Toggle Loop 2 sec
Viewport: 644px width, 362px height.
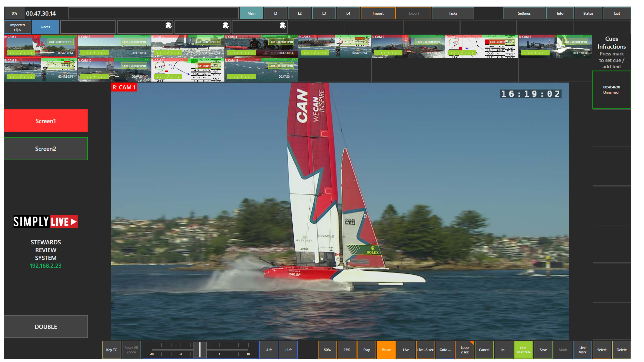click(465, 350)
